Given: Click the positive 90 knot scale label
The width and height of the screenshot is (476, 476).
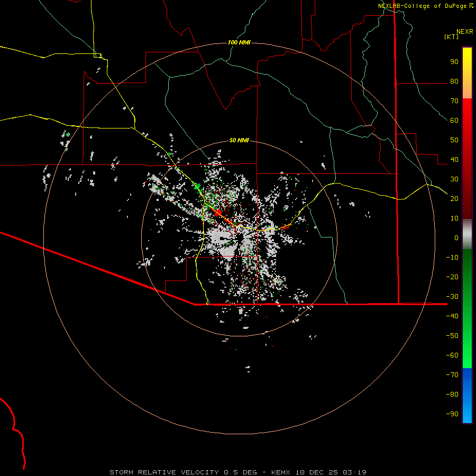Looking at the screenshot, I should coord(454,62).
